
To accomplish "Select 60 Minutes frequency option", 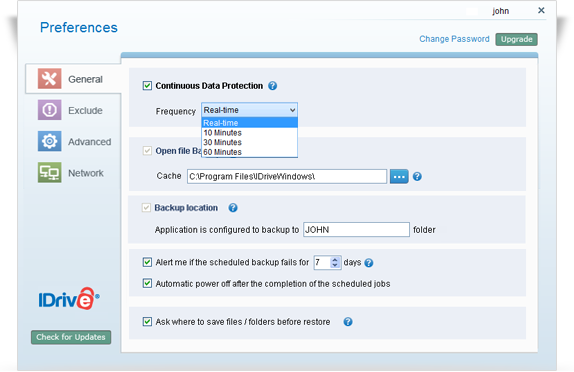I will pyautogui.click(x=249, y=152).
